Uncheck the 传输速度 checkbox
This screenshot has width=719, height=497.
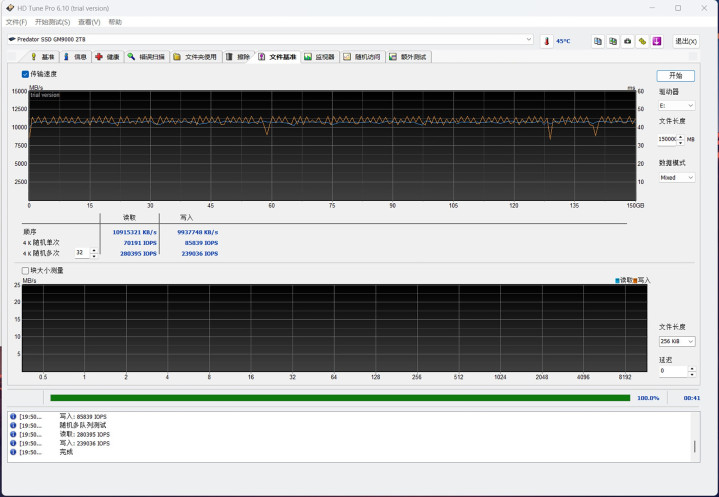point(26,74)
